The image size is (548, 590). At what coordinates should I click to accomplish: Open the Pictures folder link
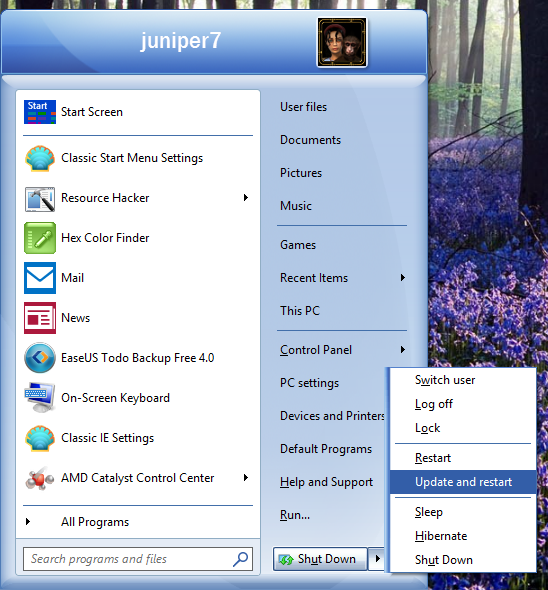301,173
